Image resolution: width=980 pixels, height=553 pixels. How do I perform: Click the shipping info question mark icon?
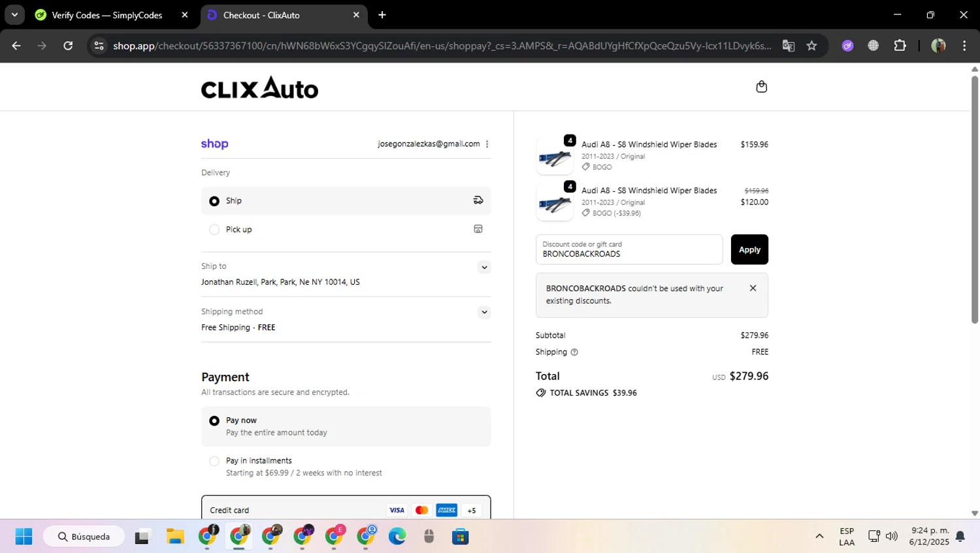tap(574, 352)
